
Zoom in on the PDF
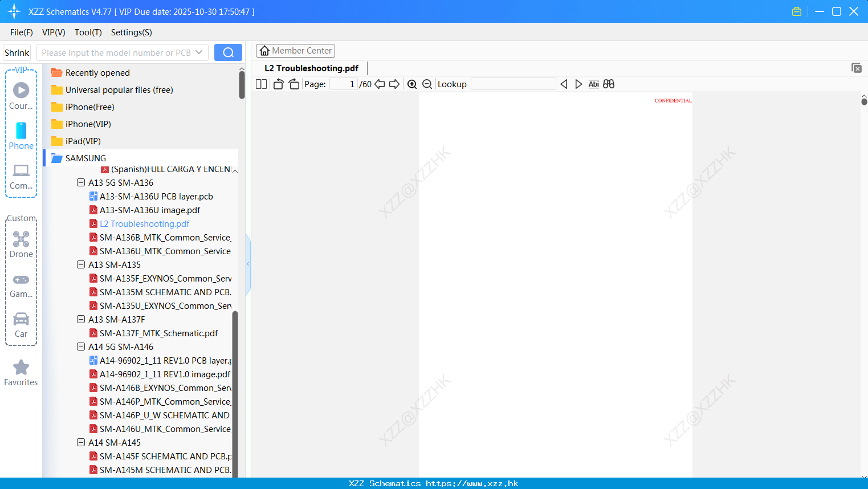412,84
